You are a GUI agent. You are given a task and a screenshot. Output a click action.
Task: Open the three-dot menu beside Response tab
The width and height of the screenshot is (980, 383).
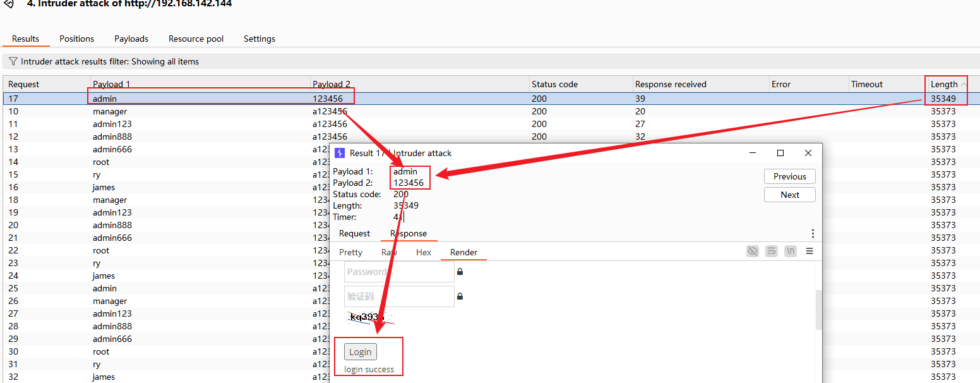[x=813, y=233]
